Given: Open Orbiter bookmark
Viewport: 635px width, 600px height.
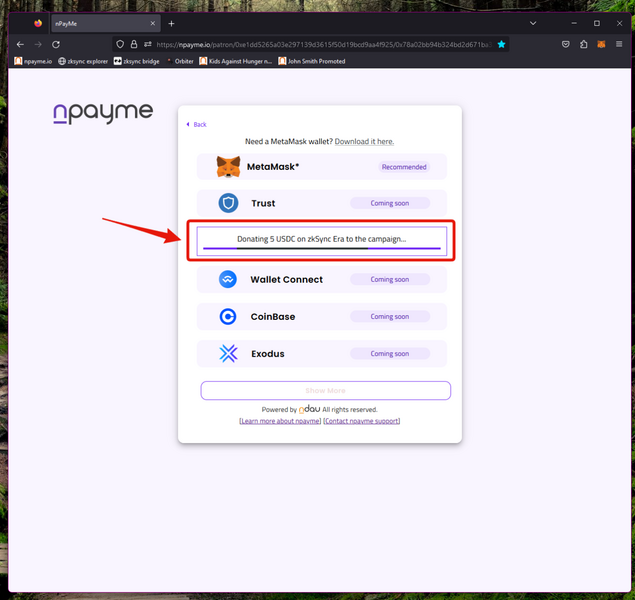Looking at the screenshot, I should coord(180,61).
